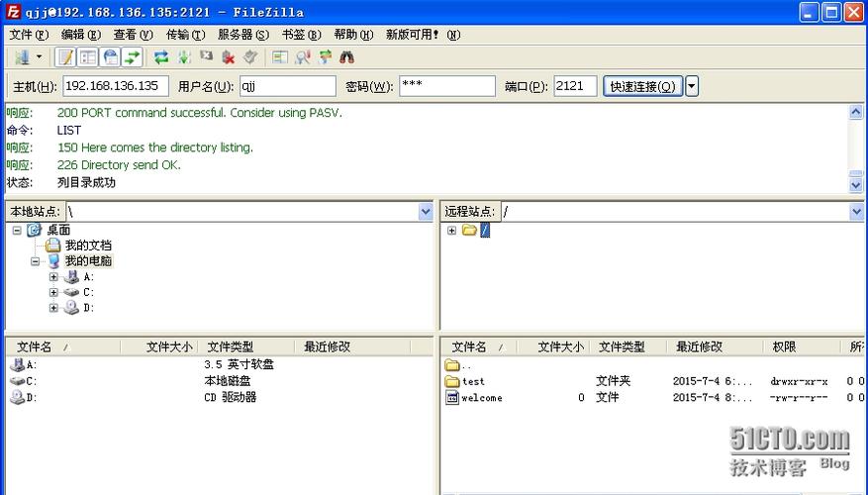Click the 端口 port field

(575, 86)
